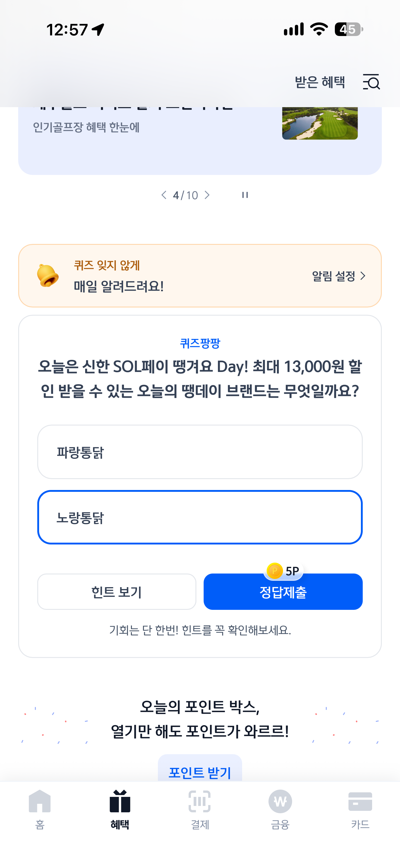400x868 pixels.
Task: Go to the previous banner with left chevron
Action: pos(164,195)
